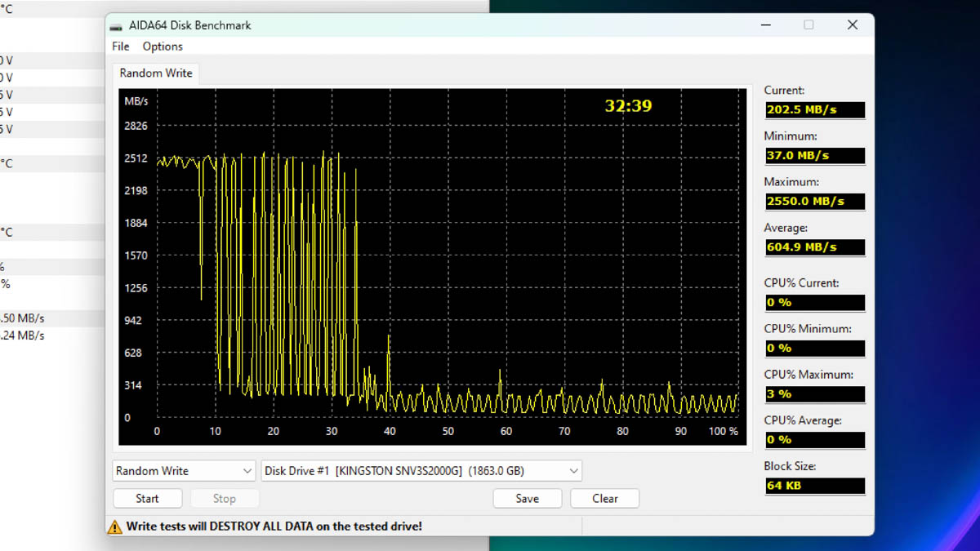980x551 pixels.
Task: Click the 100 % x-axis label
Action: point(724,431)
